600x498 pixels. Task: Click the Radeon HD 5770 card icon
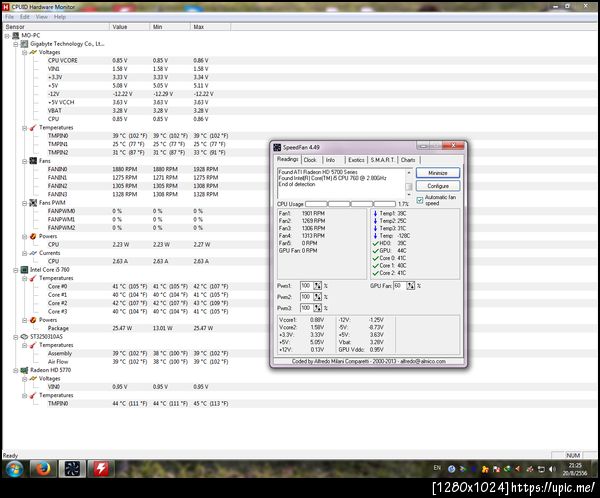coord(24,370)
